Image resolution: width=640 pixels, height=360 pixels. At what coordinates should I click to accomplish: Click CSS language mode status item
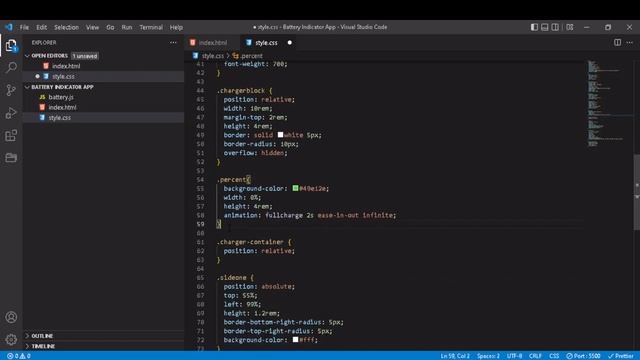pyautogui.click(x=554, y=356)
